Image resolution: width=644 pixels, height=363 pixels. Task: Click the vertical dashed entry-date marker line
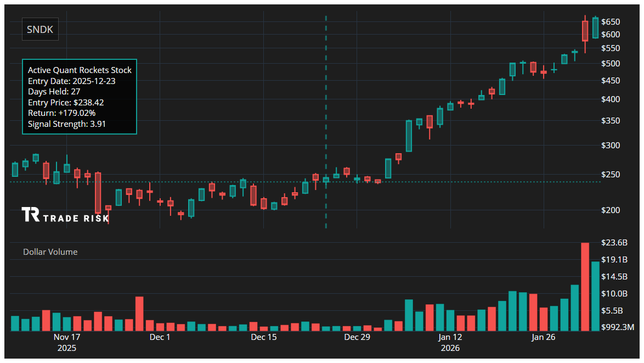326,122
